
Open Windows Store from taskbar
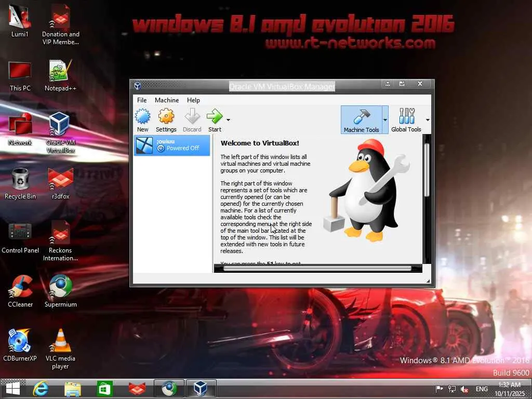104,389
